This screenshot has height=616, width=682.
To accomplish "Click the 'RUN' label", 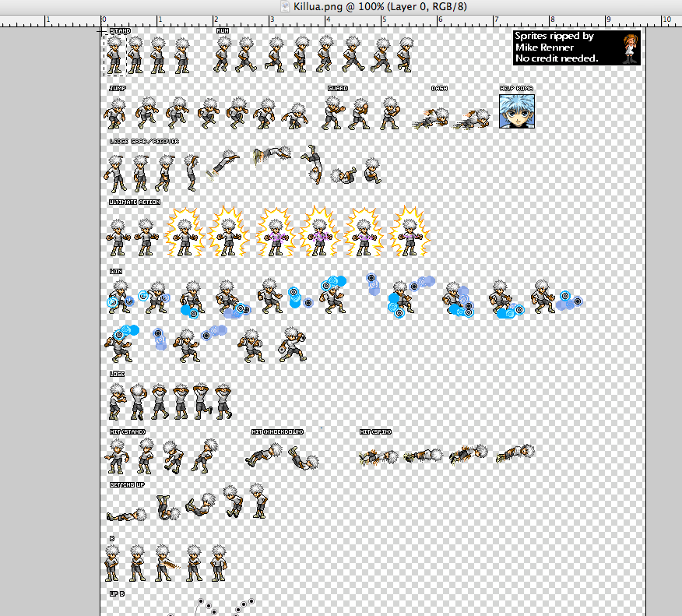I will 223,31.
